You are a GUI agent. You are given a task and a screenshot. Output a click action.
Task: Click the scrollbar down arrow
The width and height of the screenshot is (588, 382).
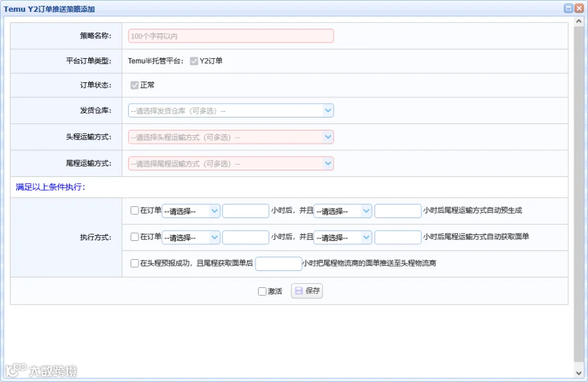pos(579,373)
